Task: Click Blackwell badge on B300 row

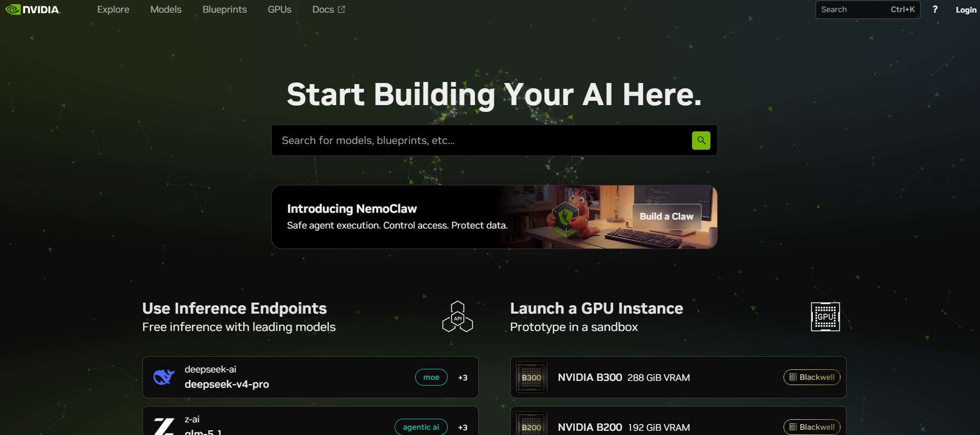Action: (812, 377)
